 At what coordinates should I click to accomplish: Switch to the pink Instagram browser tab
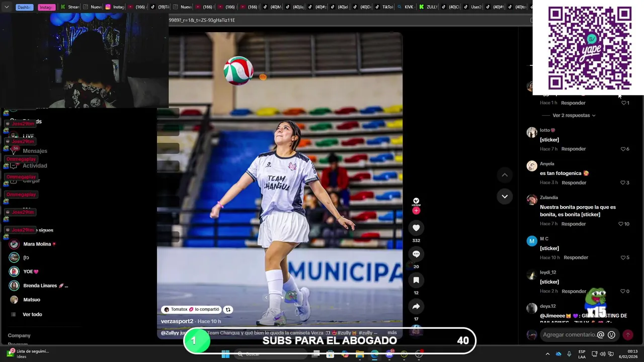click(46, 7)
